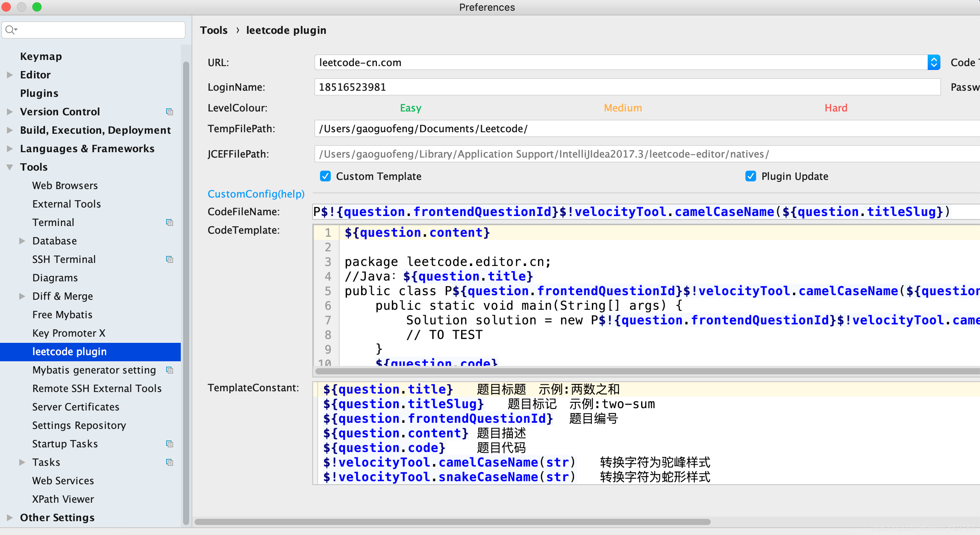
Task: Open the URL dropdown for leetcode-cn.com
Action: tap(934, 63)
